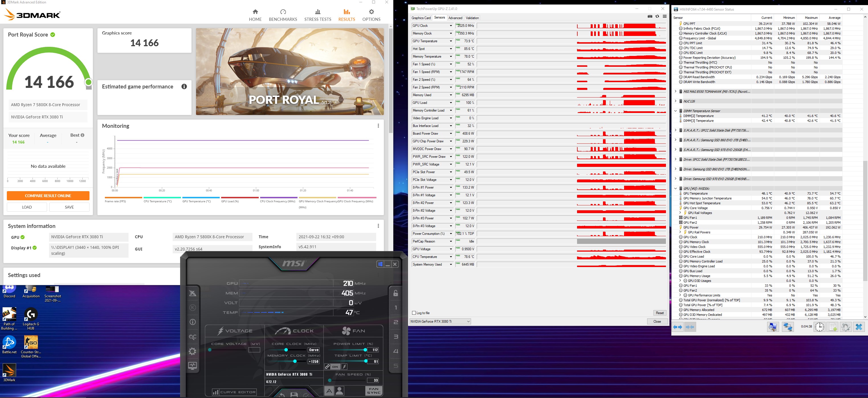868x398 pixels.
Task: Open the GPU Clock sensor dropdown
Action: 451,26
